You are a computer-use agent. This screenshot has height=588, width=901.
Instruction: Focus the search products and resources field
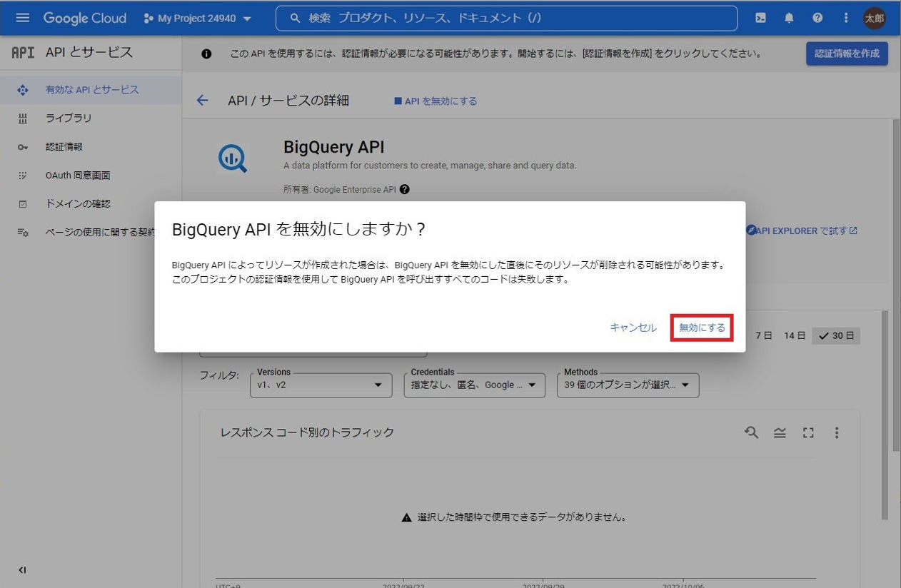506,19
